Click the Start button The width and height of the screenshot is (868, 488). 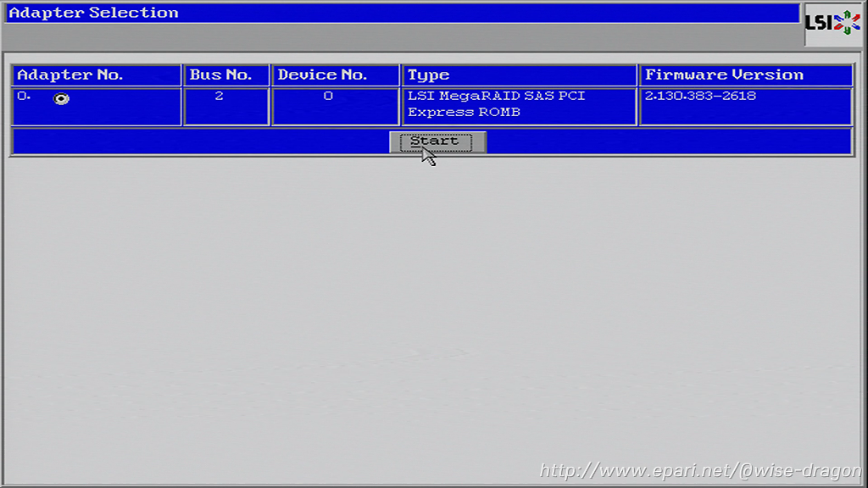point(437,141)
